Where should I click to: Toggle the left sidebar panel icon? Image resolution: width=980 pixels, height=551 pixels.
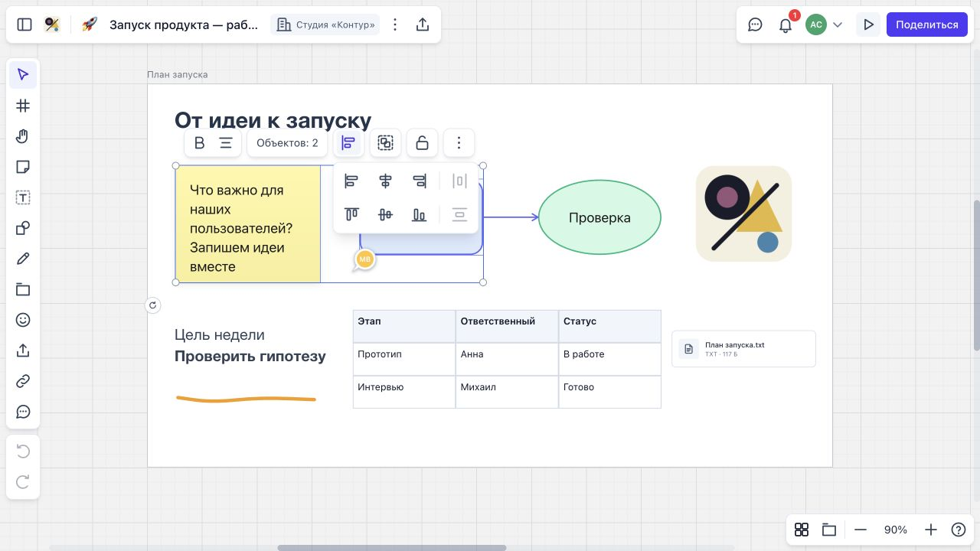coord(24,24)
